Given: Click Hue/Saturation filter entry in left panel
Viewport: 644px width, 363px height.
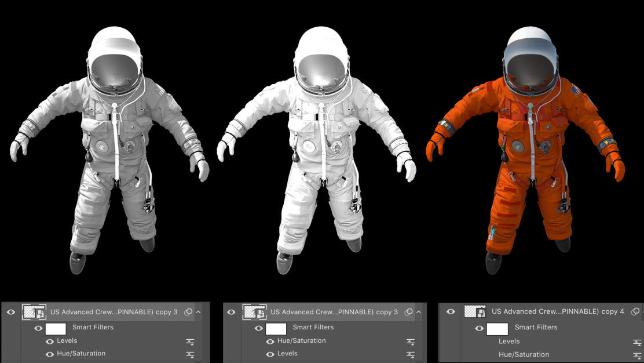Looking at the screenshot, I should click(x=81, y=354).
